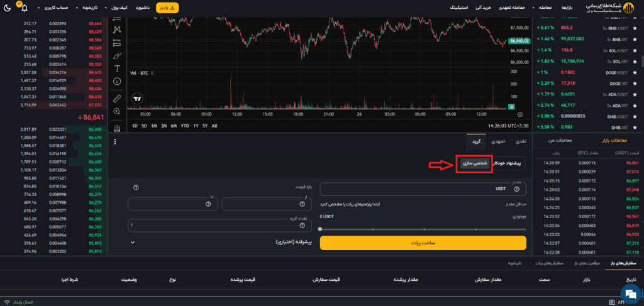Open notifications with the bell icon

tap(25, 8)
